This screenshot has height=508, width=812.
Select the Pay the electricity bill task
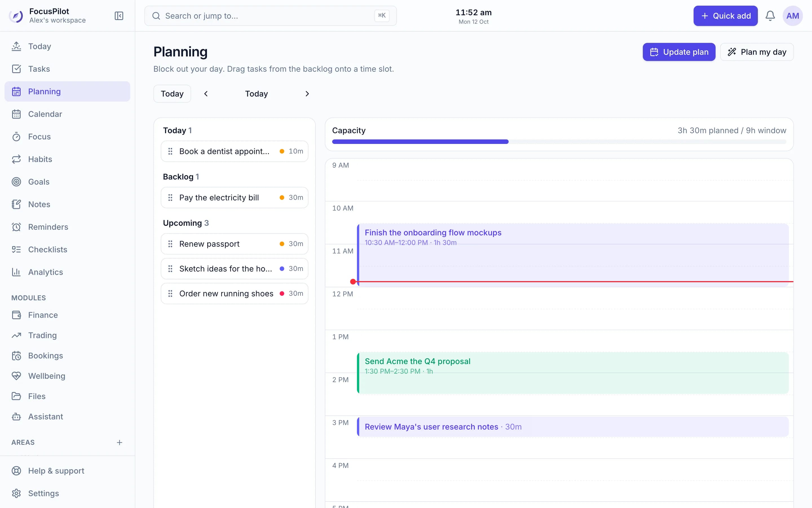tap(235, 198)
